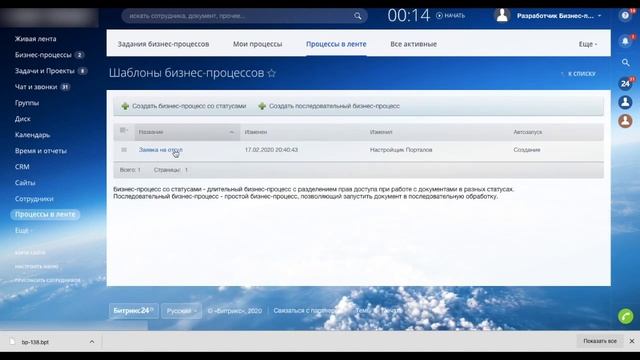Select the Процессы в ленте tab

click(x=336, y=44)
